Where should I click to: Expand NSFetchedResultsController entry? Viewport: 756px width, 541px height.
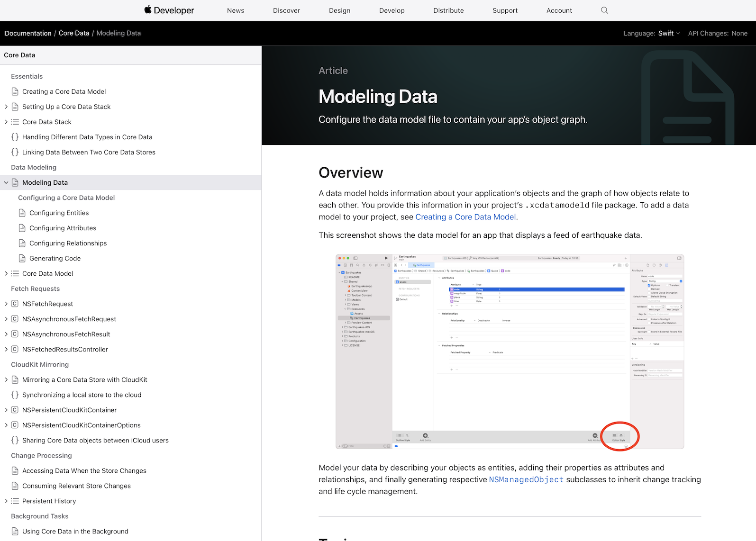(6, 349)
